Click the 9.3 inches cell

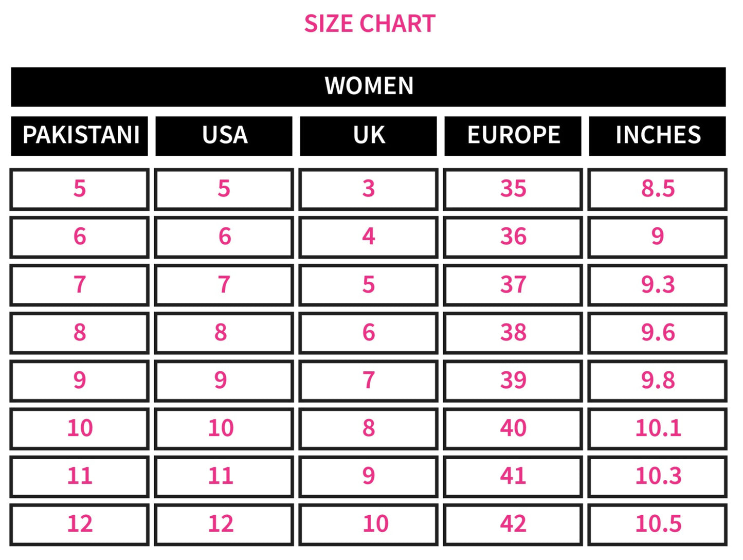[657, 285]
